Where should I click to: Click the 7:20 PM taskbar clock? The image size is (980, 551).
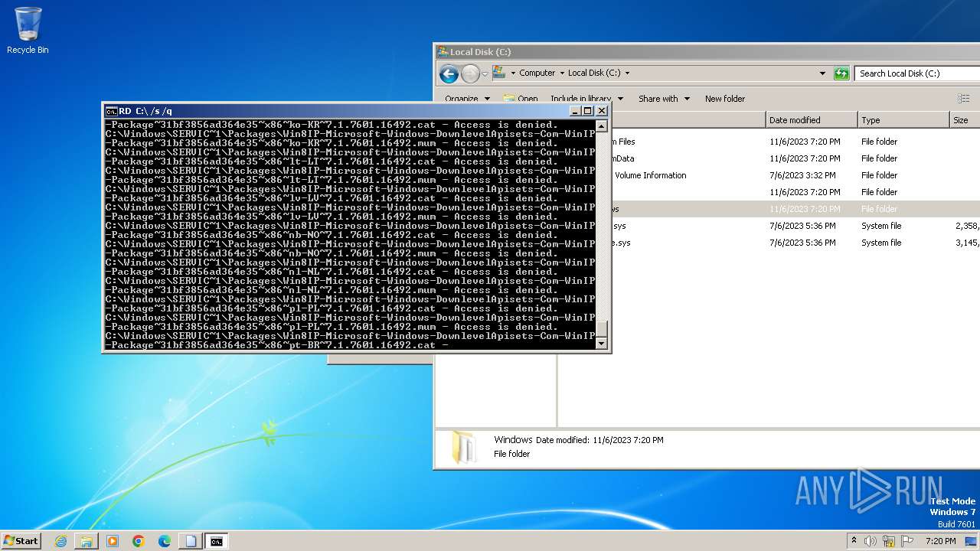click(x=940, y=541)
